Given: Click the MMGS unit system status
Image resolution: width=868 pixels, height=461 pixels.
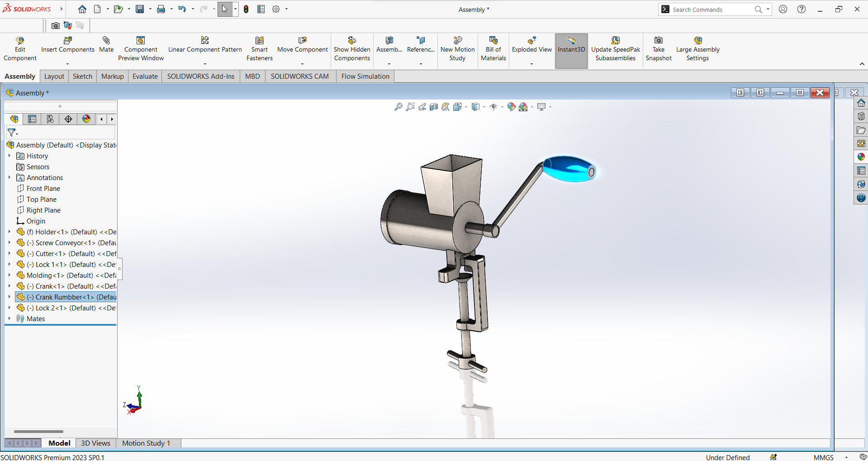Looking at the screenshot, I should [823, 457].
